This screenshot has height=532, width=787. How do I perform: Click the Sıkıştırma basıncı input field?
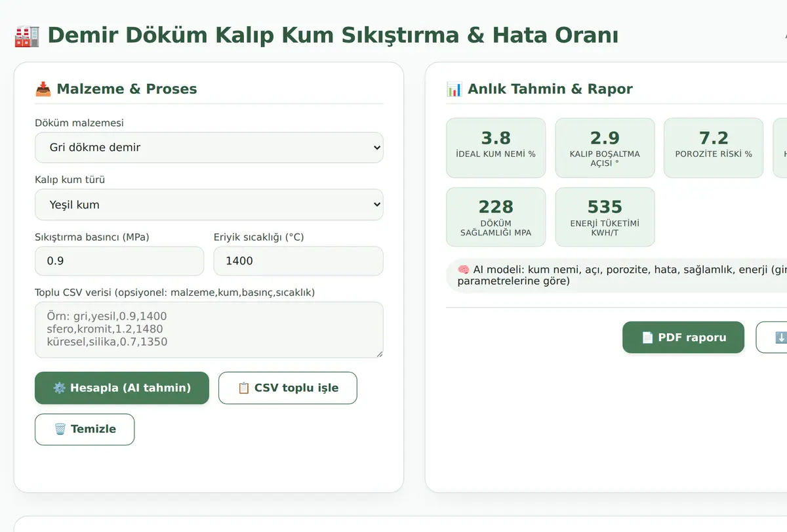[119, 261]
